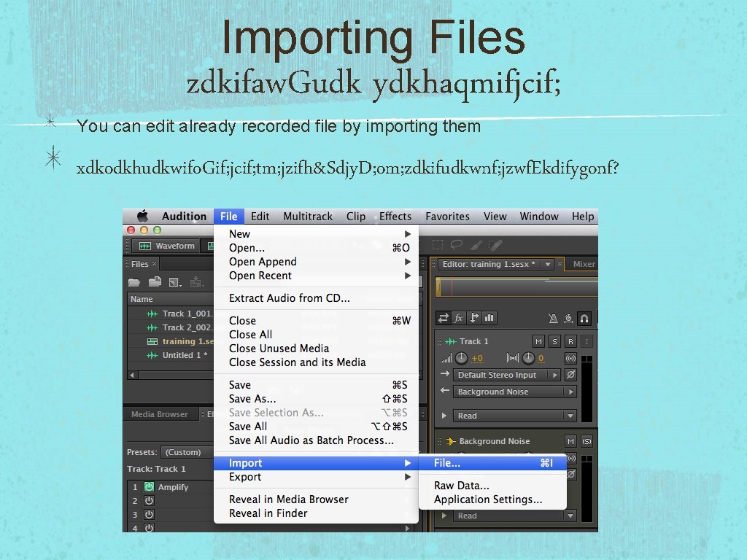This screenshot has height=560, width=747.
Task: Click the Inputs/Outputs icon in editor
Action: (x=443, y=318)
